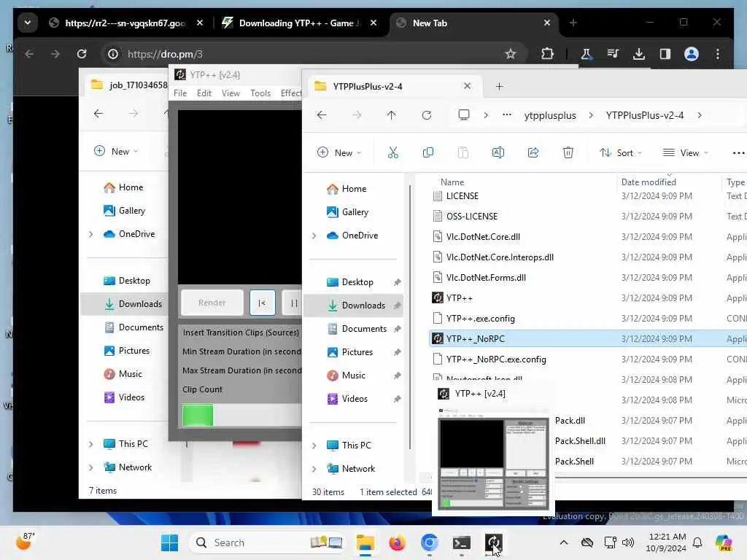
Task: Expand OneDrive in the job_171034658 sidebar
Action: [91, 234]
